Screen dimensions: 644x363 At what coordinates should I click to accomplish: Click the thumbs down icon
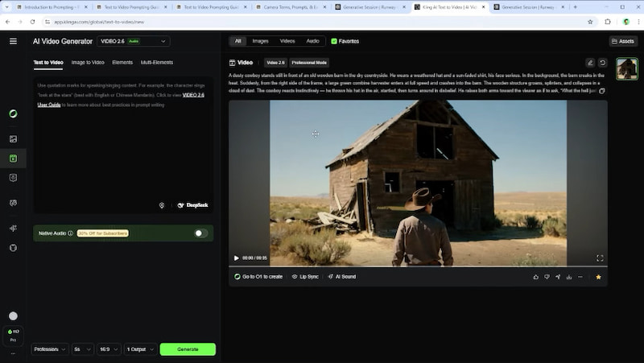[547, 277]
